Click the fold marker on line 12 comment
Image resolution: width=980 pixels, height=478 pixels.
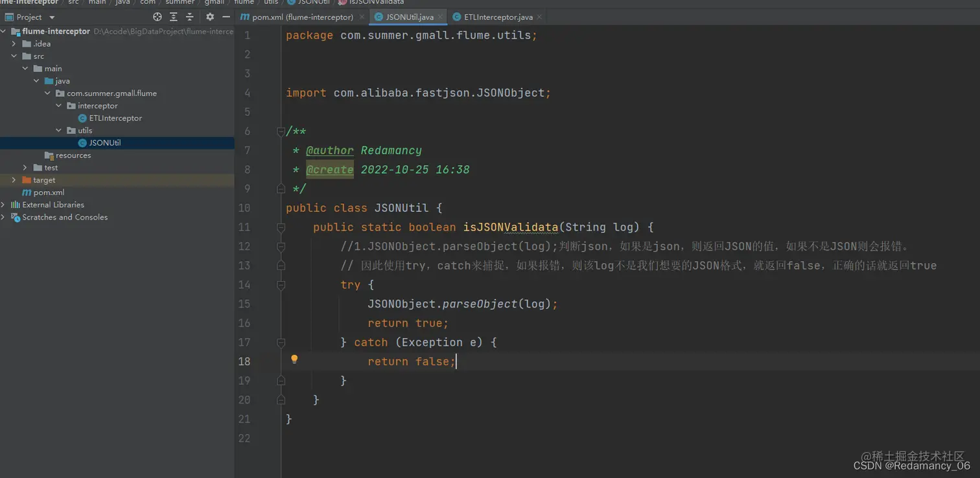pyautogui.click(x=281, y=247)
